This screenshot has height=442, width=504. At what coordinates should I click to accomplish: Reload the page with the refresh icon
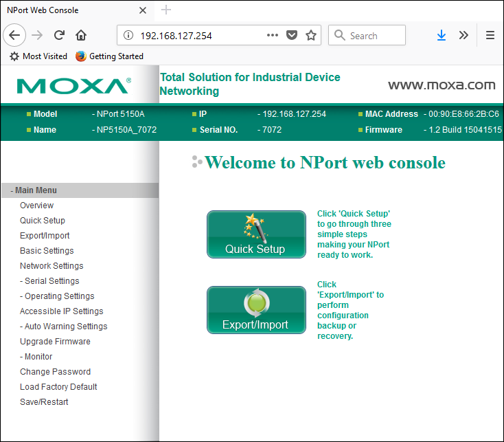(x=59, y=35)
